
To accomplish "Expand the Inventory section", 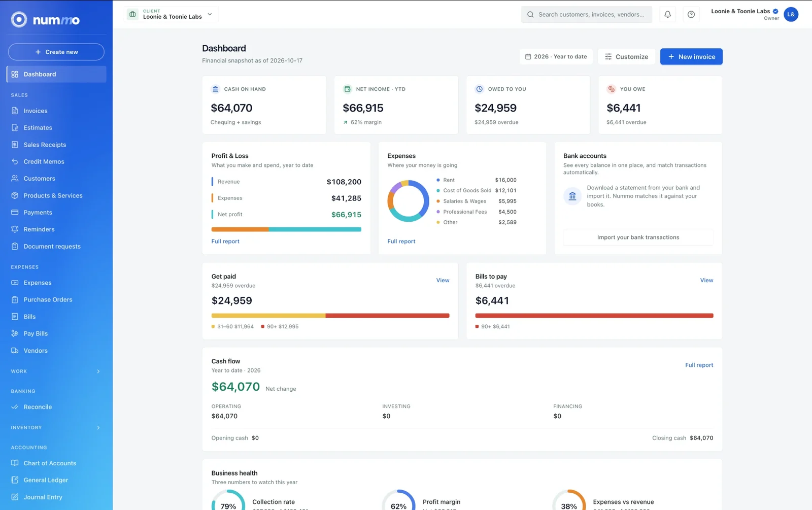I will pos(56,428).
